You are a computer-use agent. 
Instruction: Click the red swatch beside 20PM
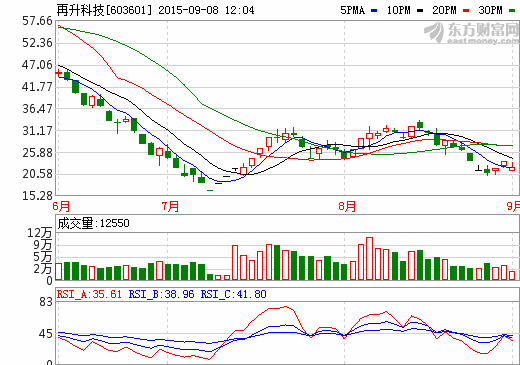(466, 11)
